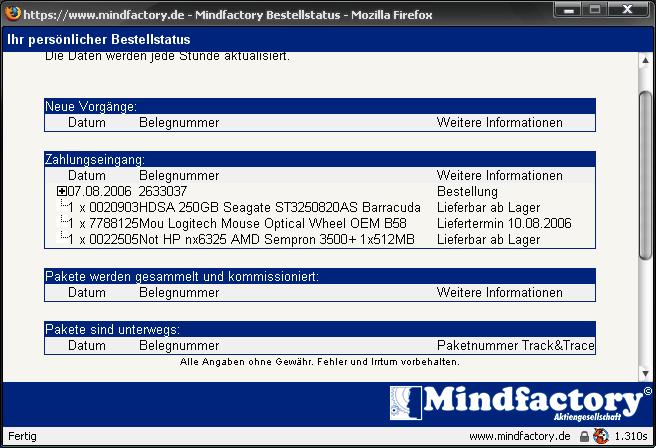Click 'Datum' header under Neue Vorgänge

tap(87, 123)
